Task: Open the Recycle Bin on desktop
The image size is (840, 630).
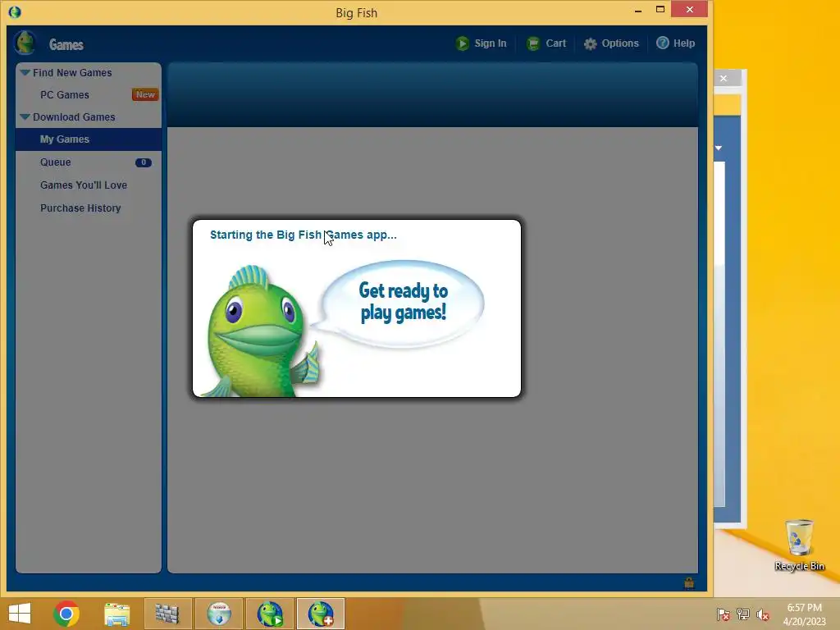Action: [799, 545]
